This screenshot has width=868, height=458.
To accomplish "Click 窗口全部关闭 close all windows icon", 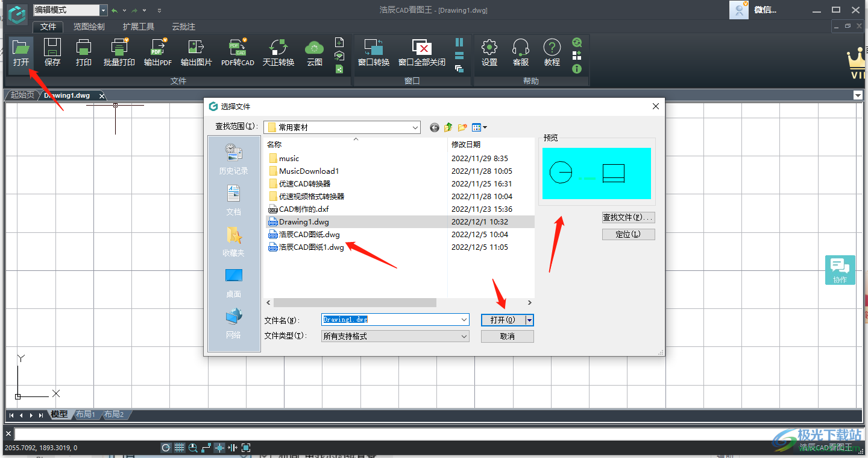I will pos(422,52).
